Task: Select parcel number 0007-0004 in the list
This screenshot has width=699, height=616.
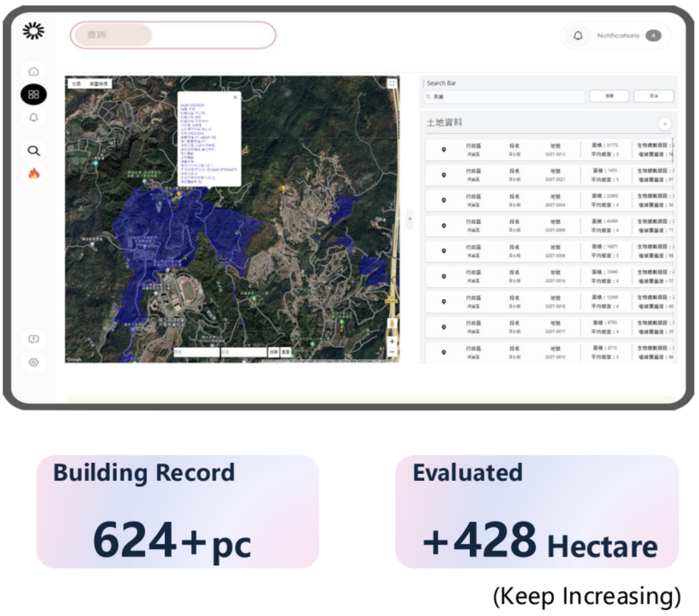Action: pos(555,205)
